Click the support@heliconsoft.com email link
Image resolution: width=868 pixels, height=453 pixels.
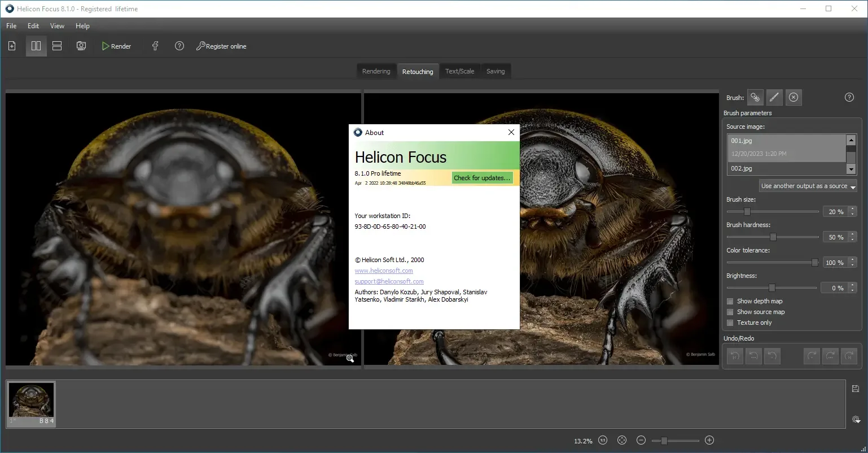(389, 281)
